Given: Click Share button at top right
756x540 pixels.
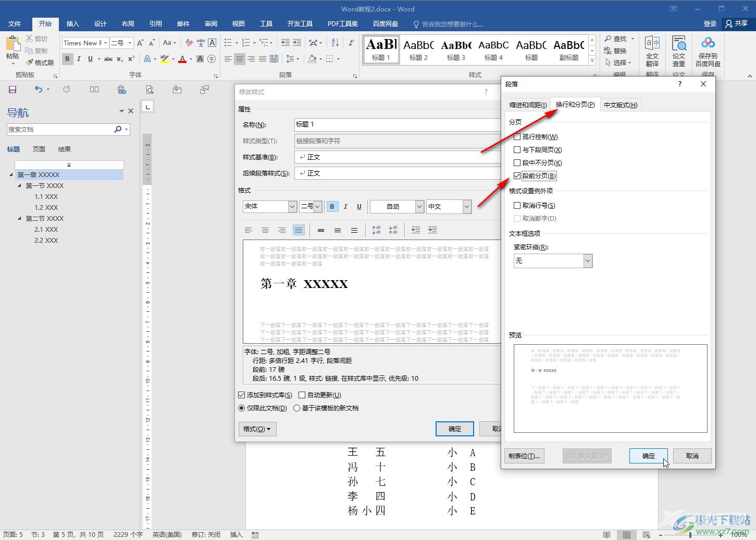Looking at the screenshot, I should pos(737,23).
